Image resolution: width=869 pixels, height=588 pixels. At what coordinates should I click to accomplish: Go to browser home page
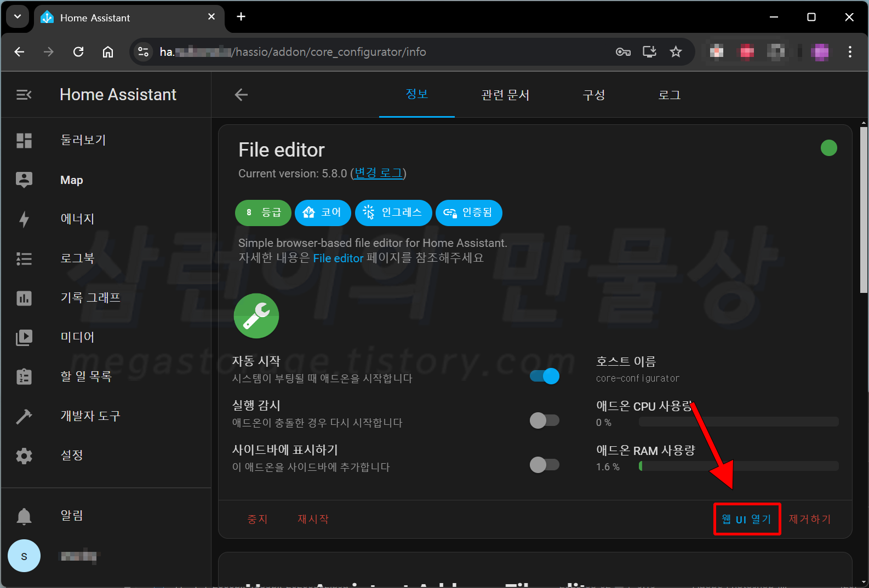(x=108, y=52)
